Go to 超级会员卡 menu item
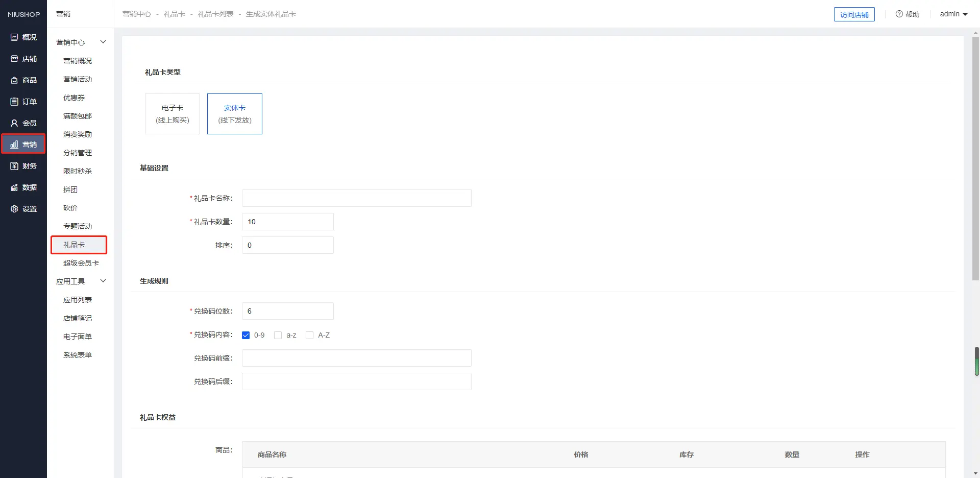The height and width of the screenshot is (478, 980). click(81, 263)
